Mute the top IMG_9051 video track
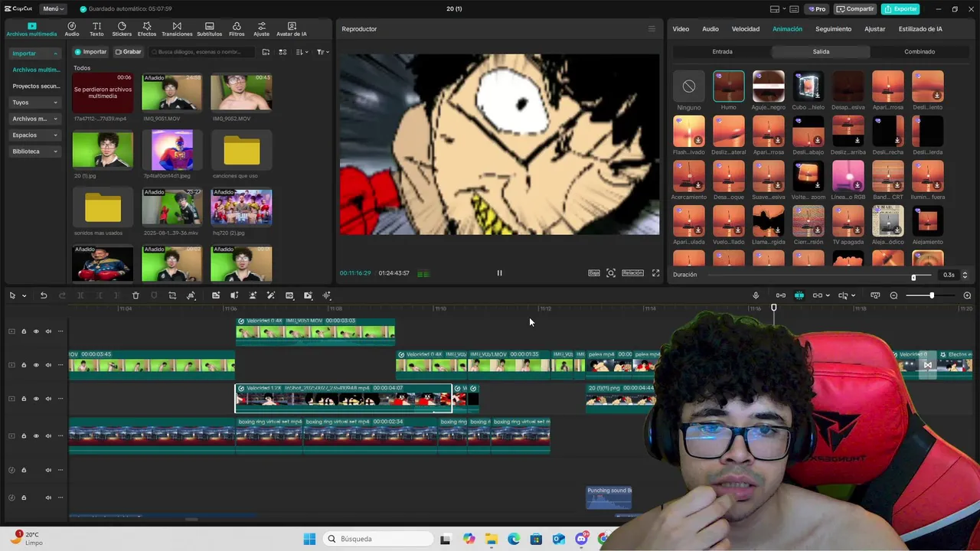980x551 pixels. pyautogui.click(x=48, y=331)
